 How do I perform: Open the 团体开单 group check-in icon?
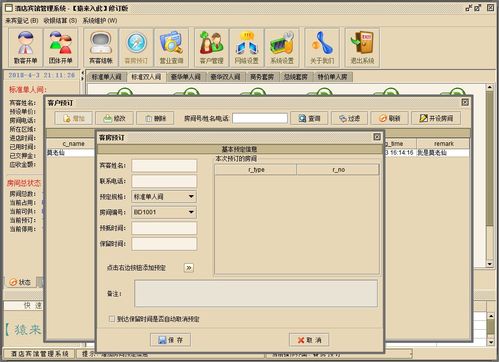pos(60,47)
